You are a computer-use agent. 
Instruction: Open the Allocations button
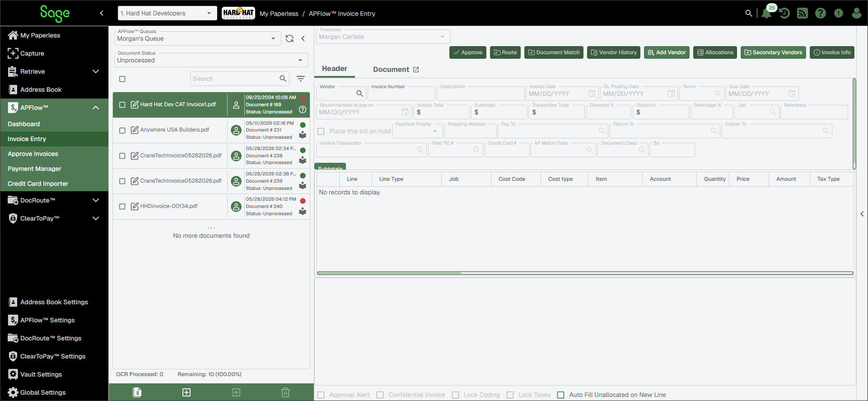[x=715, y=52]
